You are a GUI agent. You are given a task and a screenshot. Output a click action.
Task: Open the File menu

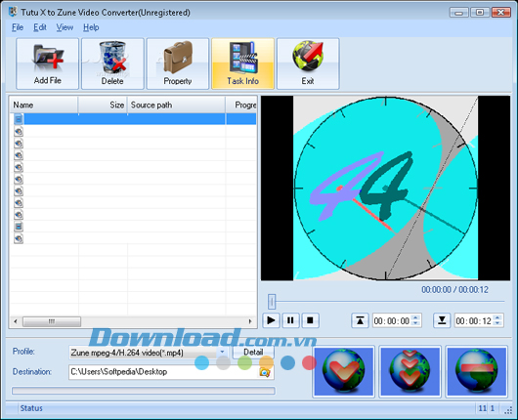coord(18,27)
